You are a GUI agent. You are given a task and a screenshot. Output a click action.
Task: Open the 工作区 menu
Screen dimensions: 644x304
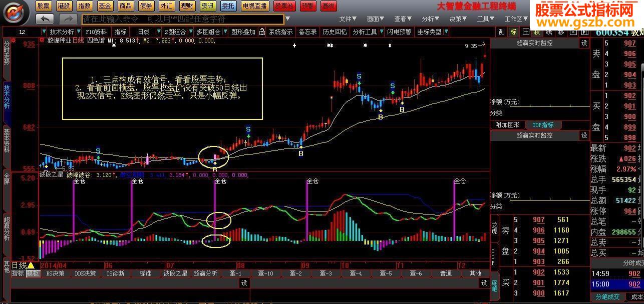pyautogui.click(x=516, y=19)
